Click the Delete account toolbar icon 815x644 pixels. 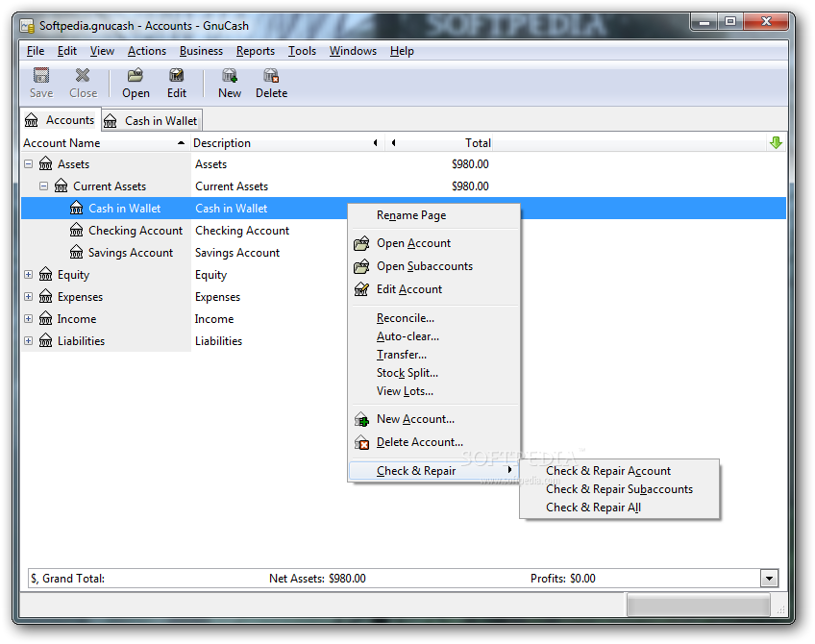271,75
